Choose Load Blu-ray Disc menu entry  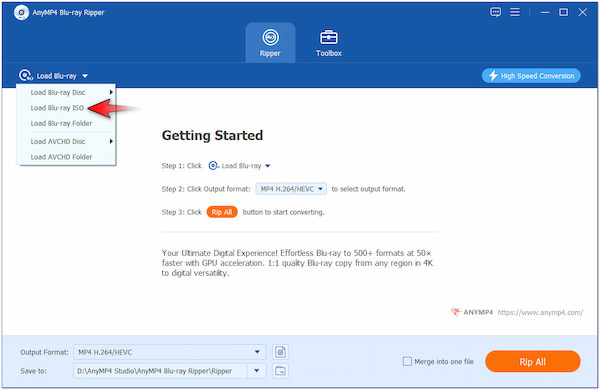[x=66, y=92]
